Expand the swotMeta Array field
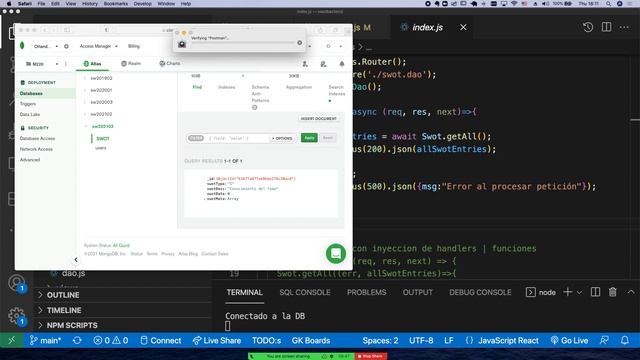This screenshot has width=640, height=360. pos(204,199)
